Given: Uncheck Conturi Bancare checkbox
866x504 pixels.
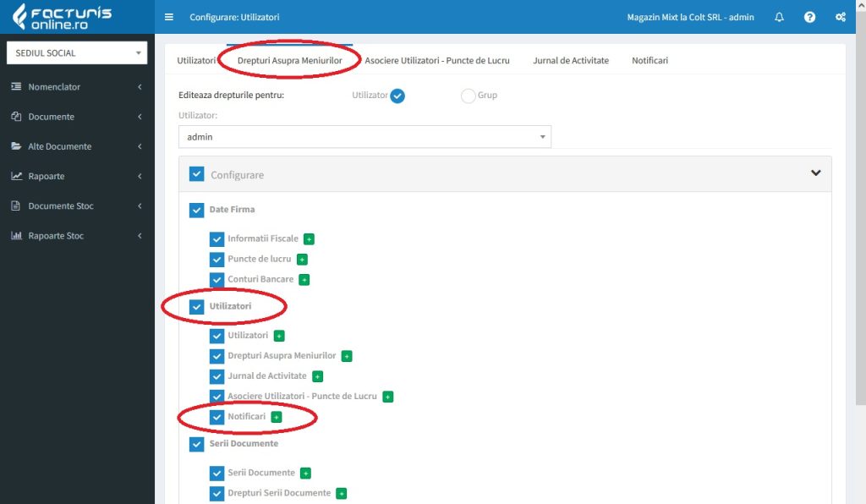Looking at the screenshot, I should click(x=217, y=280).
